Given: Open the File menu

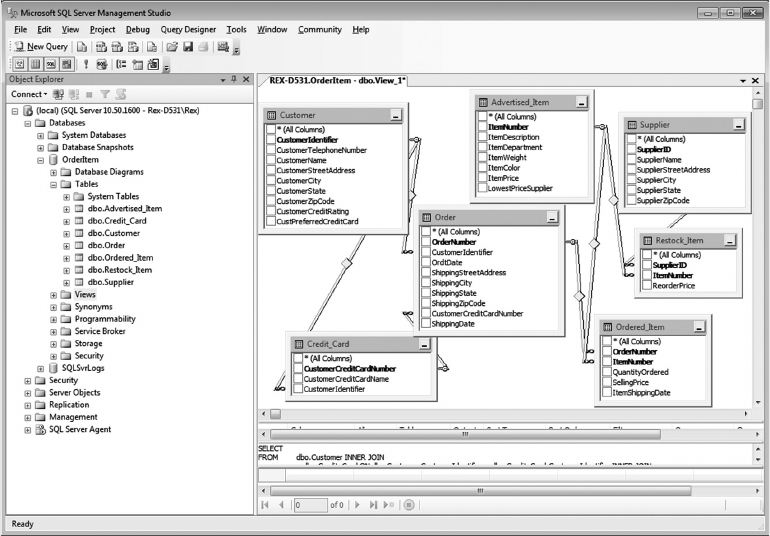Looking at the screenshot, I should coord(21,29).
